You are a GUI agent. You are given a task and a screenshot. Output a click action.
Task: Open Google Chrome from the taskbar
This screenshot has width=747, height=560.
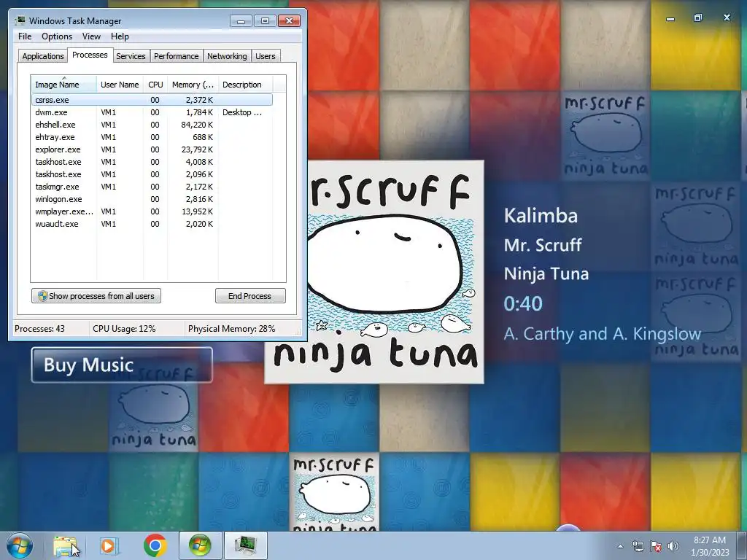point(155,545)
